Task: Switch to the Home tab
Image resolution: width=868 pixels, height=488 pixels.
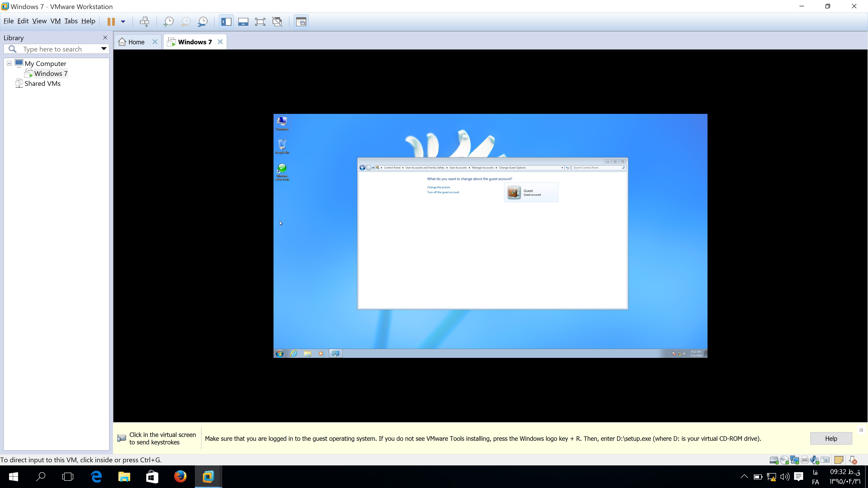Action: 136,42
